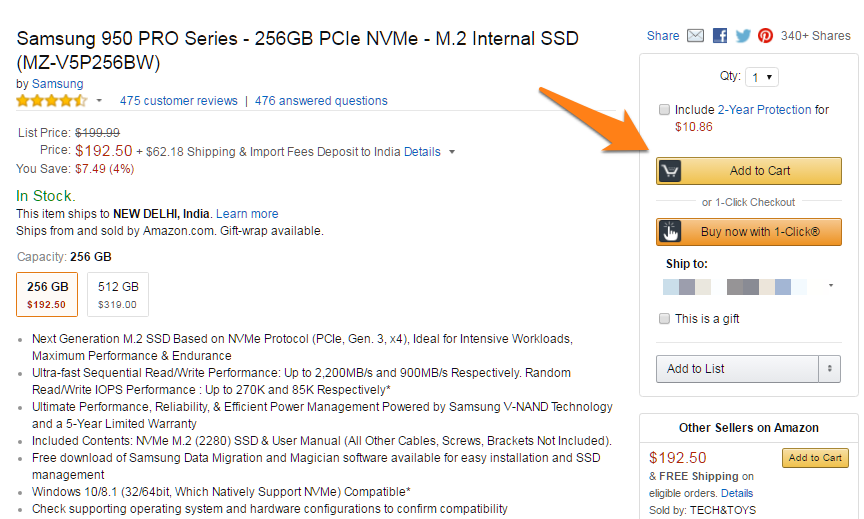864x519 pixels.
Task: Expand the Ship to address dropdown
Action: coord(830,287)
